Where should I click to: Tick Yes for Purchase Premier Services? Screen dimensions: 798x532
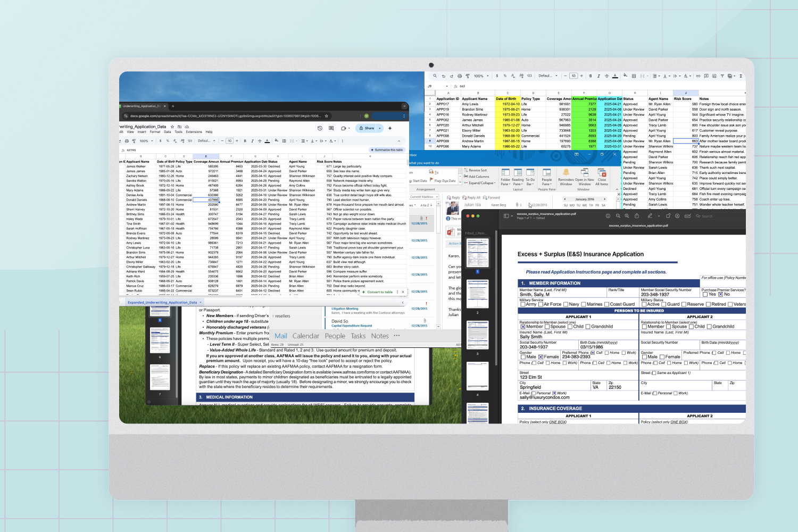[x=705, y=294]
